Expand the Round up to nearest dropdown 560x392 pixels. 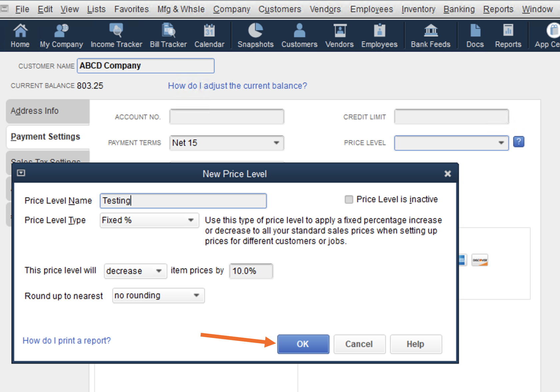(x=196, y=296)
